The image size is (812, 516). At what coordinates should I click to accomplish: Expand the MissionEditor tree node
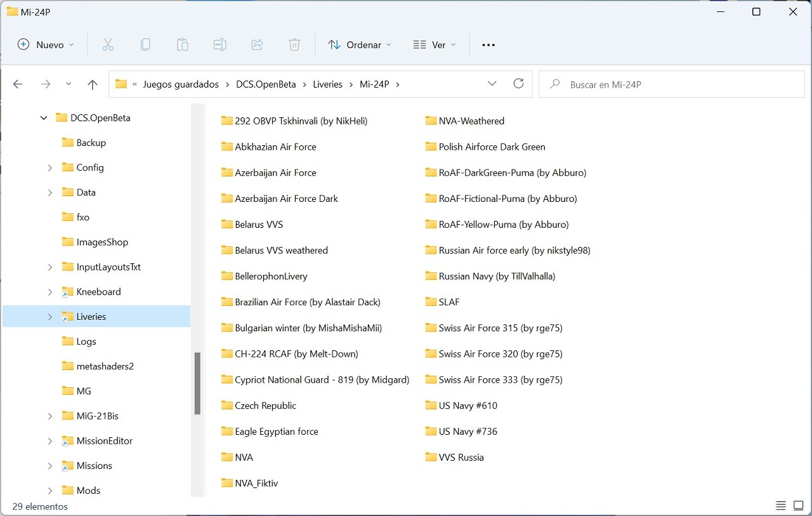[50, 441]
